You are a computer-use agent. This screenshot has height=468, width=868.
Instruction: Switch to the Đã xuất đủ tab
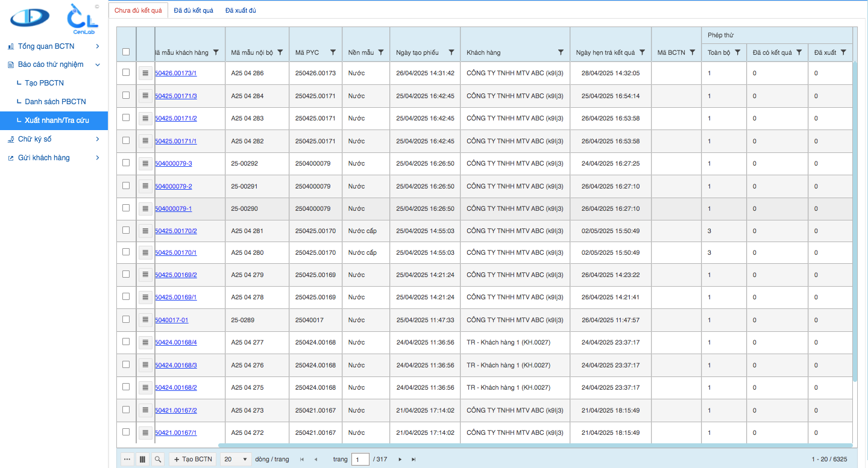point(241,10)
